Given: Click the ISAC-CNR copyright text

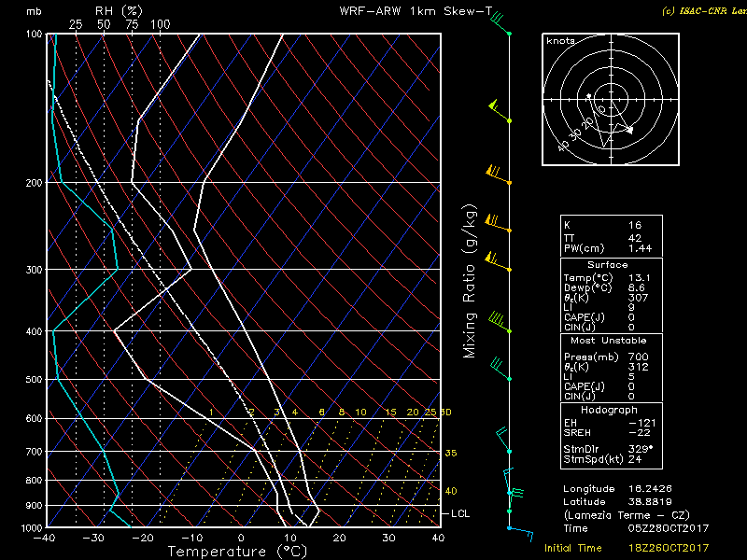Looking at the screenshot, I should pos(704,11).
